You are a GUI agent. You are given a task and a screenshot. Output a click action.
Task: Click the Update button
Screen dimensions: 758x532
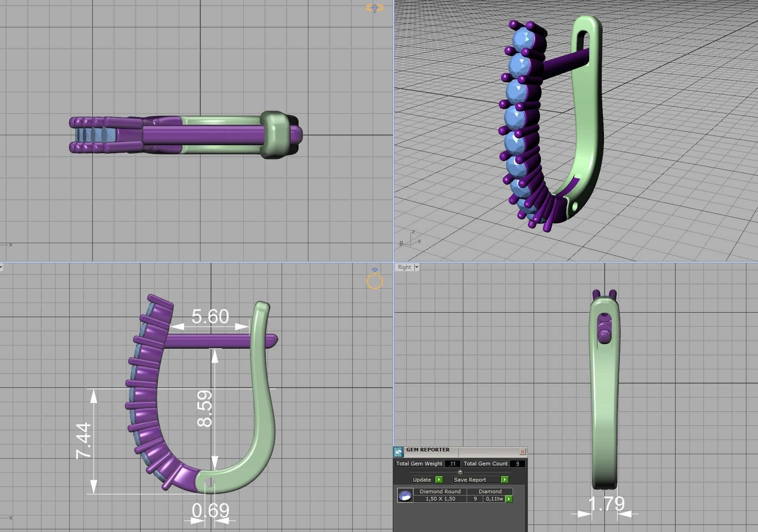[422, 480]
